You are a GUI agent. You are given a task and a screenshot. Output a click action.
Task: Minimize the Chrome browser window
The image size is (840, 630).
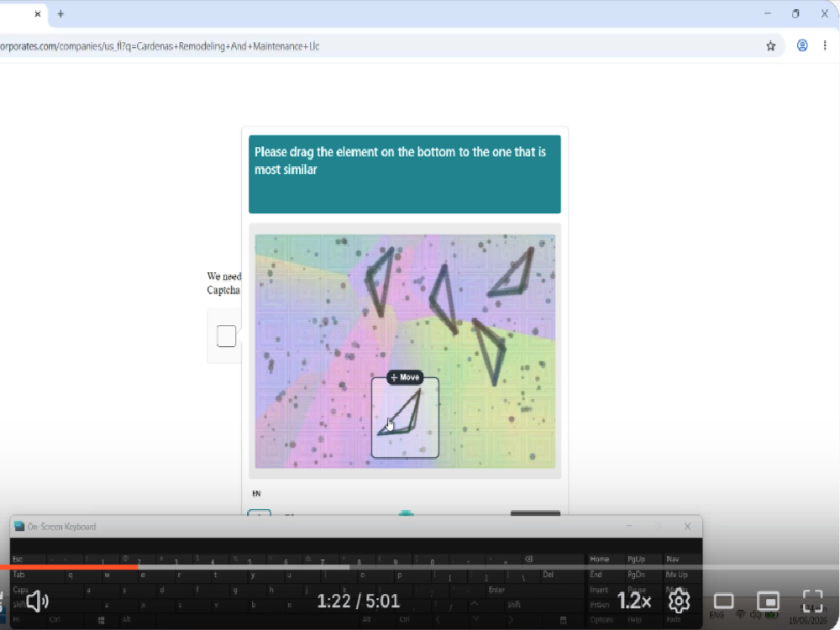[768, 13]
